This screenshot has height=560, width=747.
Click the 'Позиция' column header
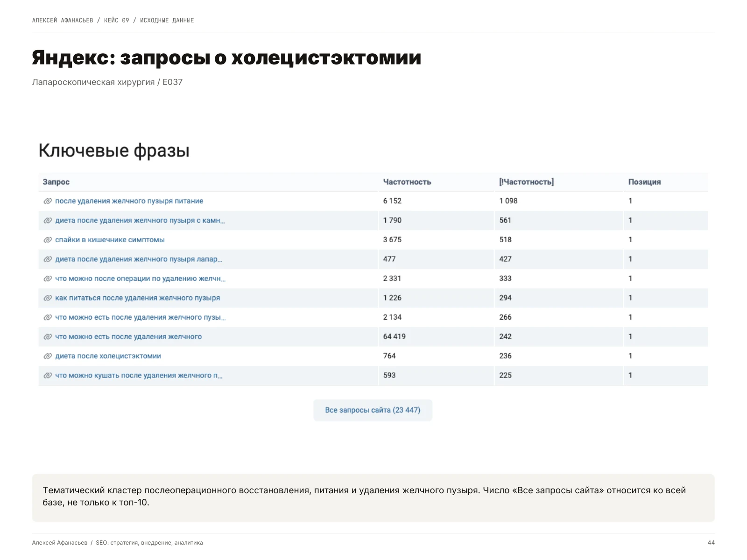pyautogui.click(x=644, y=182)
